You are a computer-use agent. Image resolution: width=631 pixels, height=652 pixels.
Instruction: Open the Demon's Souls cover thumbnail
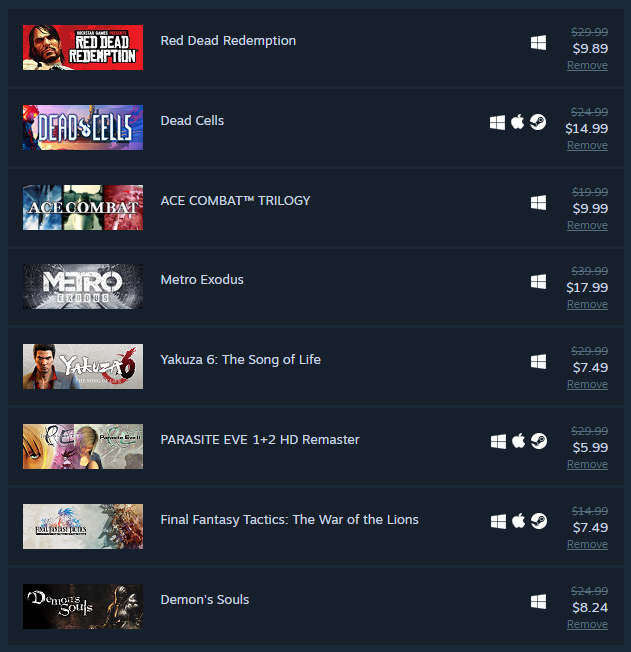(83, 606)
